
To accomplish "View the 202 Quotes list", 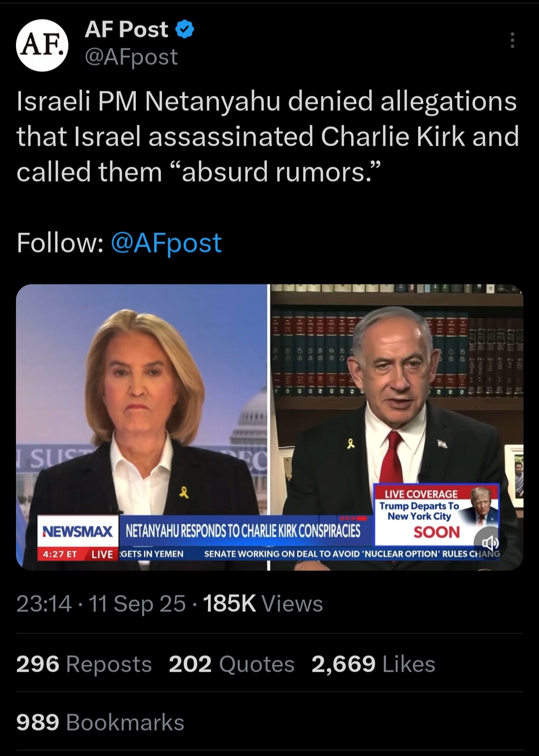I will pyautogui.click(x=232, y=664).
